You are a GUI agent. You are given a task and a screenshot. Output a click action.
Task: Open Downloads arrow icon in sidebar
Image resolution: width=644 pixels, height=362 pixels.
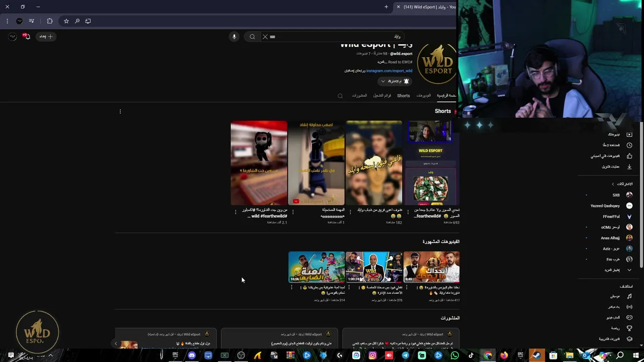629,167
